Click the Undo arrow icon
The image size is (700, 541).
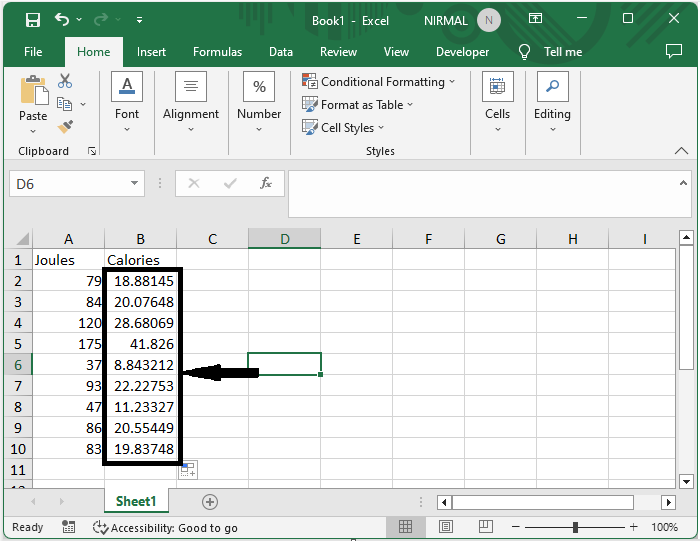62,19
